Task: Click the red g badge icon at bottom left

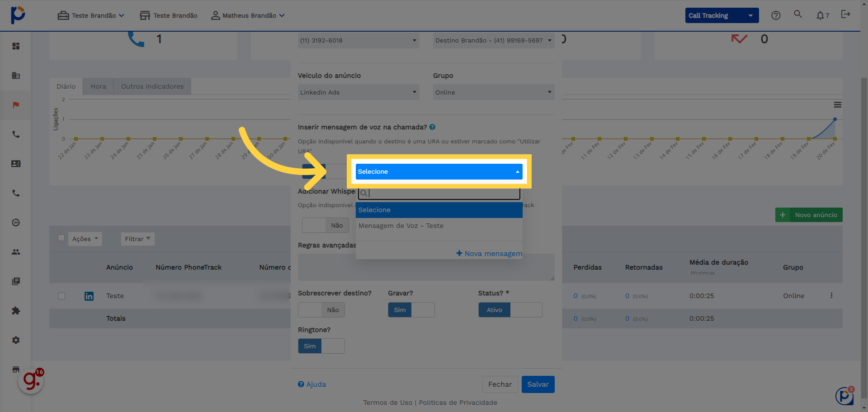Action: pyautogui.click(x=31, y=381)
